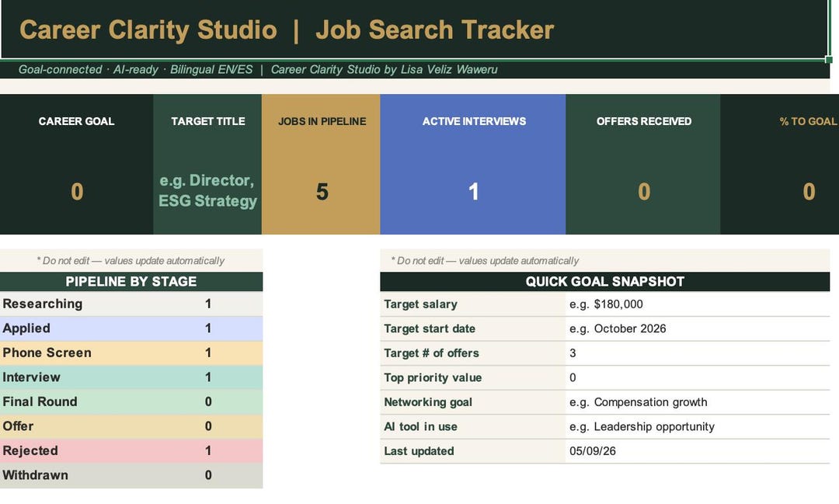Click the Offer stage label

click(x=18, y=426)
